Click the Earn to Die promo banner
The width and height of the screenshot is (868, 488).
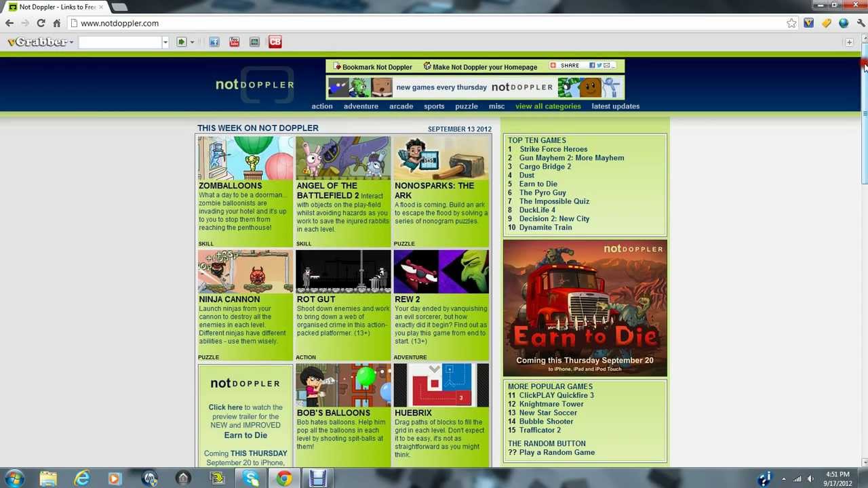tap(585, 308)
